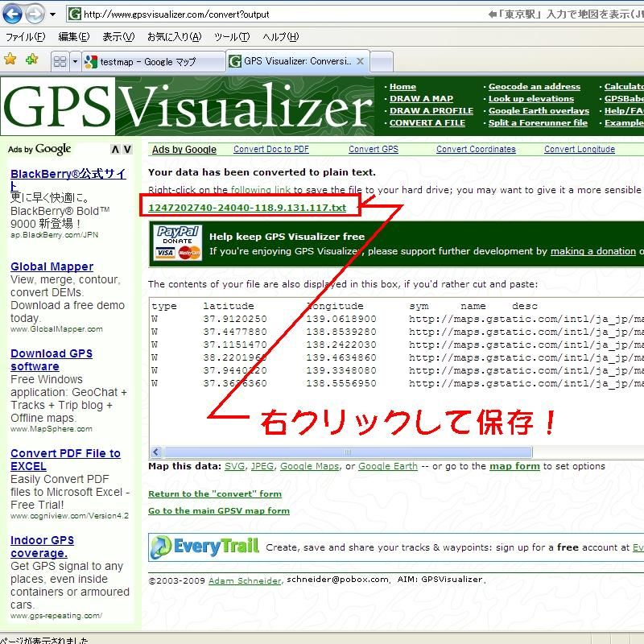644x644 pixels.
Task: Open the recent pages dropdown arrow
Action: pyautogui.click(x=52, y=14)
